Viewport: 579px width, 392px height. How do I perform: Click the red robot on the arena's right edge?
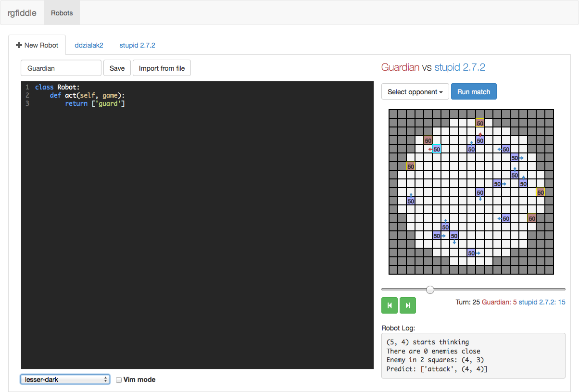(541, 192)
